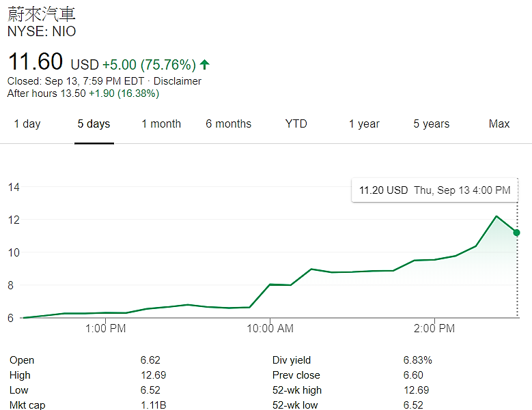Click the 1:00 PM axis label
This screenshot has height=410, width=532.
106,328
